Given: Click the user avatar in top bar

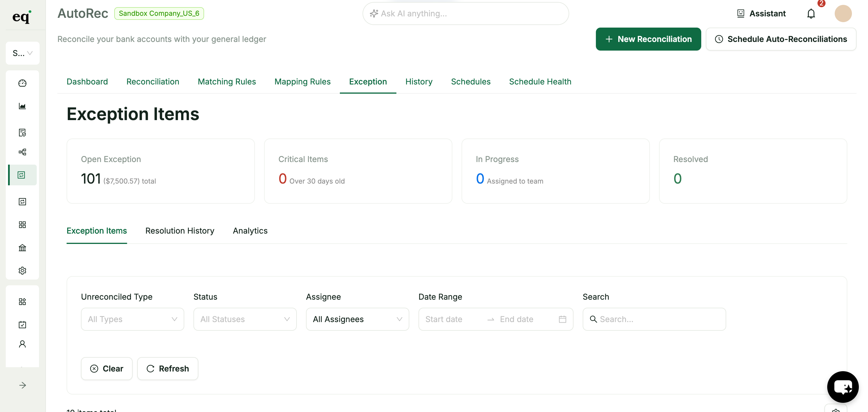Looking at the screenshot, I should pyautogui.click(x=843, y=14).
